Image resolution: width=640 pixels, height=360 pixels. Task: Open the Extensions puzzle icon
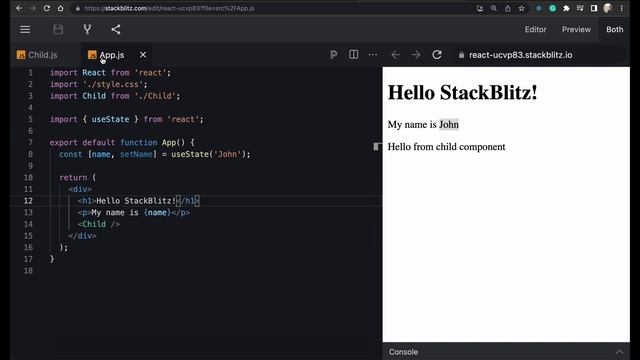566,8
